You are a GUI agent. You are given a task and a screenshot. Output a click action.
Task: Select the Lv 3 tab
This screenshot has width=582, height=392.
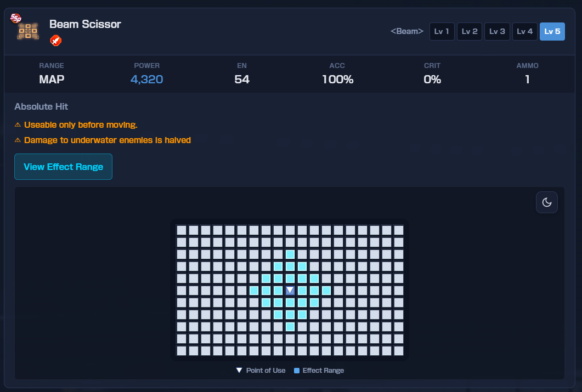click(x=497, y=31)
